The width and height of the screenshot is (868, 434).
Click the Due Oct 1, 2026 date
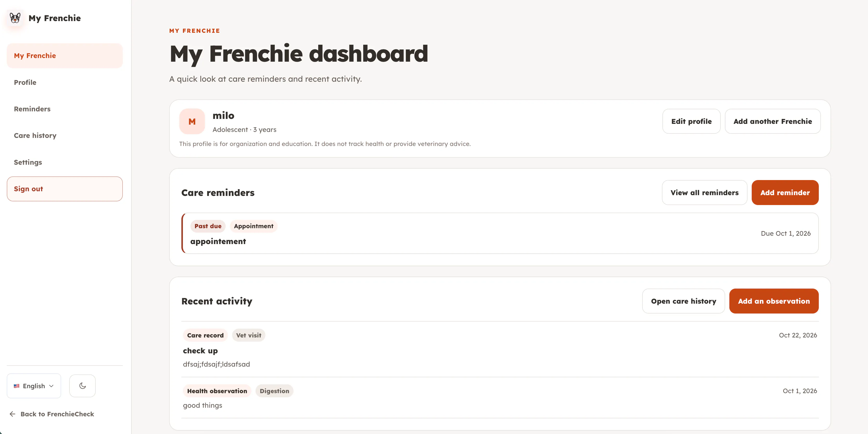click(786, 233)
